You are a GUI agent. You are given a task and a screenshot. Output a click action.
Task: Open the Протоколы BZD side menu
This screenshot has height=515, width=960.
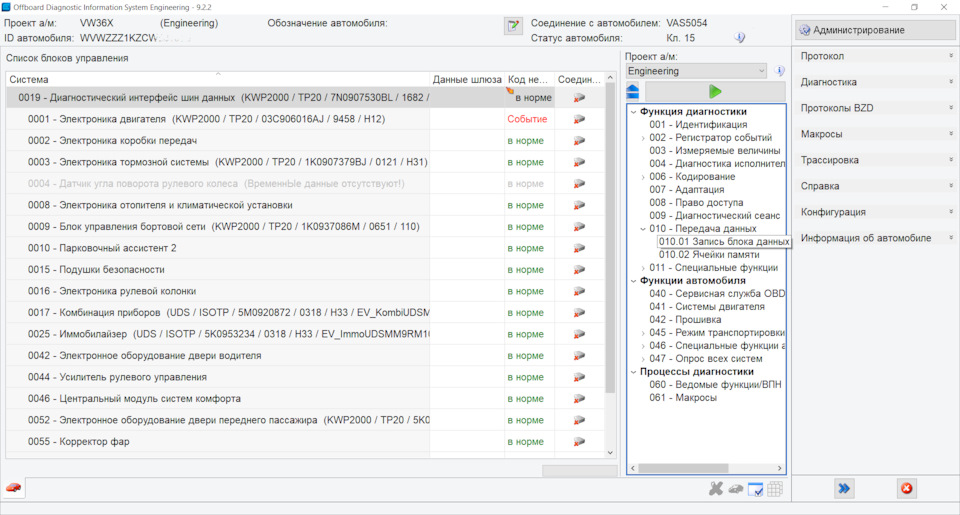(x=876, y=108)
